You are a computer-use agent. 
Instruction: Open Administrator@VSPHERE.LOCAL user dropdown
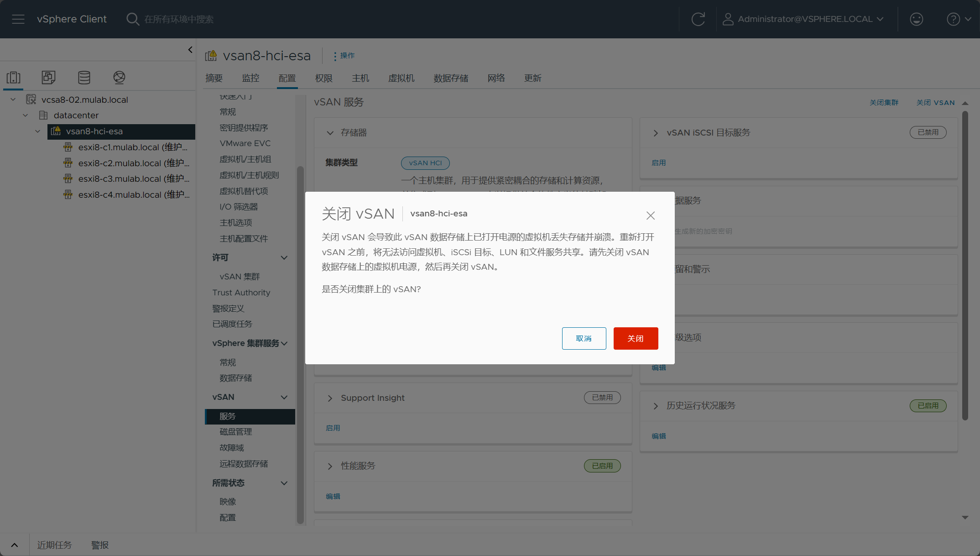click(x=804, y=19)
